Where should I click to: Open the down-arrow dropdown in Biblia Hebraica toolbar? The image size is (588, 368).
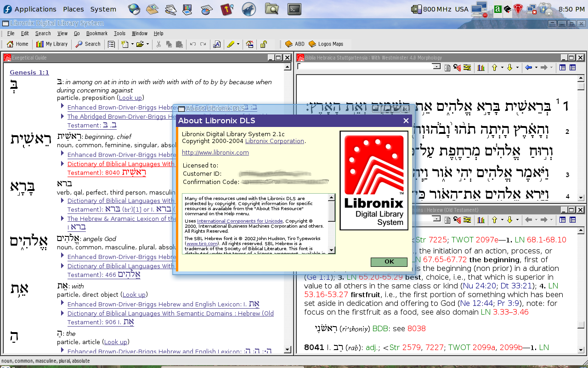tap(517, 68)
